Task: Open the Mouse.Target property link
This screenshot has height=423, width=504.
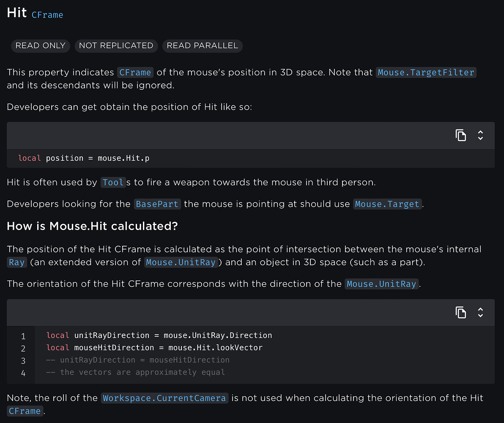Action: tap(387, 204)
